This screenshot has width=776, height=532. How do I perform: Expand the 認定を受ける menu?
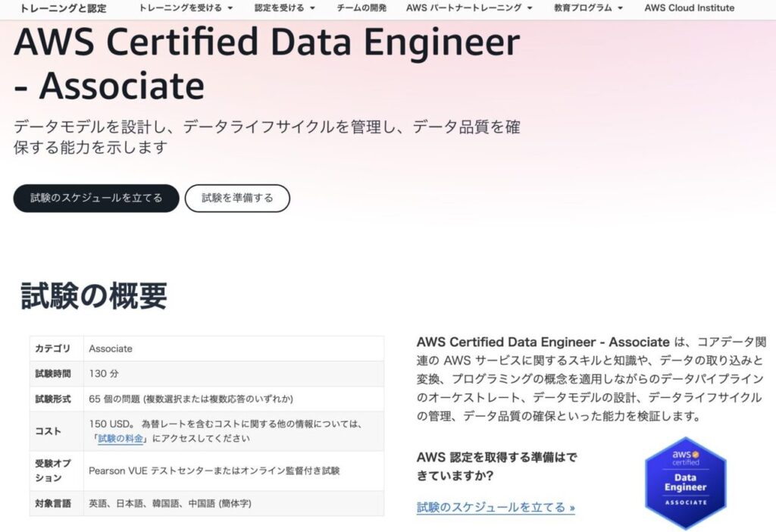point(285,8)
